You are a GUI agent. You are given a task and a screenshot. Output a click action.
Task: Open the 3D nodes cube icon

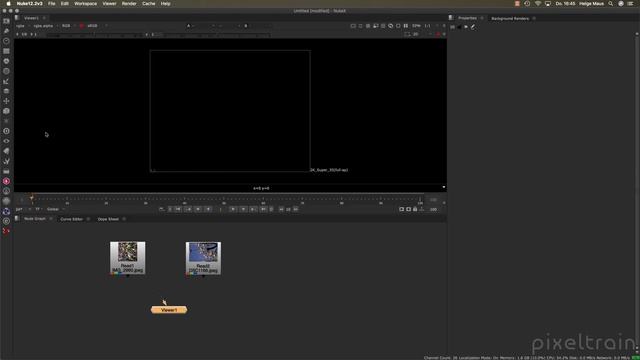point(6,111)
